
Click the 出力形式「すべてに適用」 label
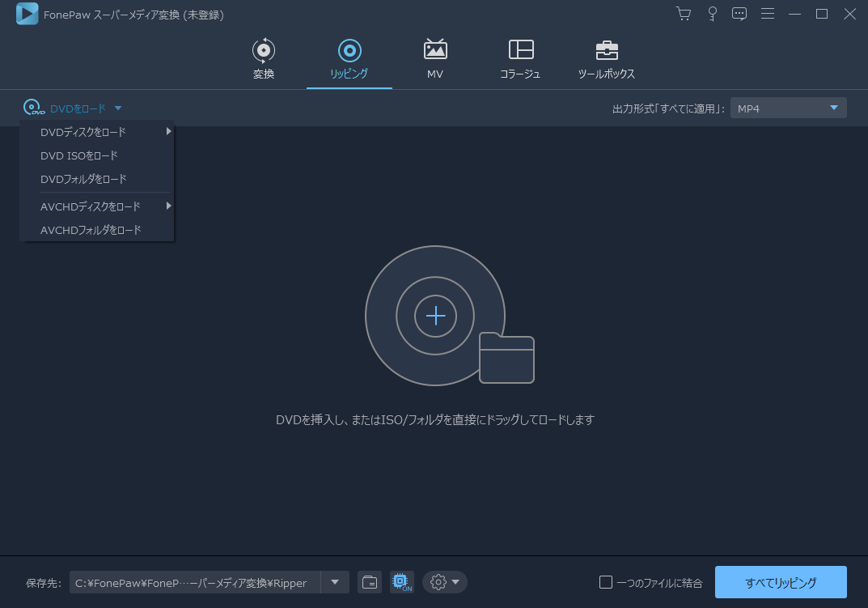669,108
